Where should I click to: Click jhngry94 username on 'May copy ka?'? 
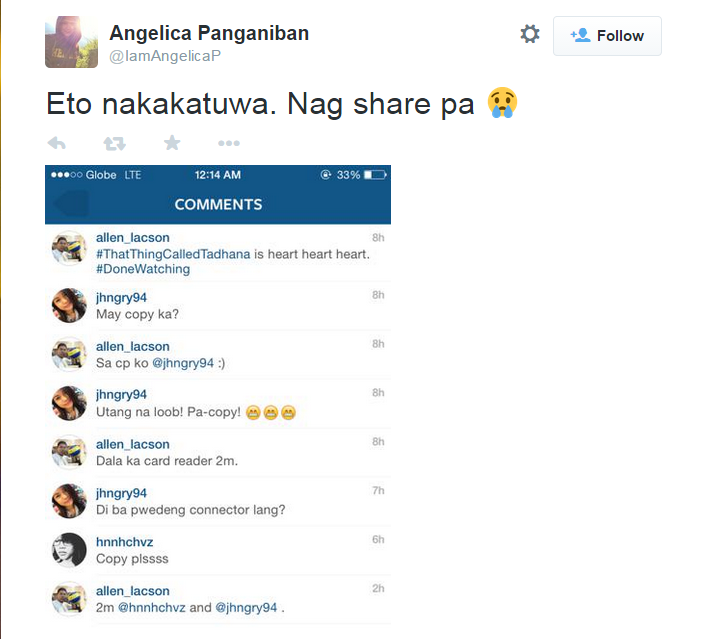[121, 297]
